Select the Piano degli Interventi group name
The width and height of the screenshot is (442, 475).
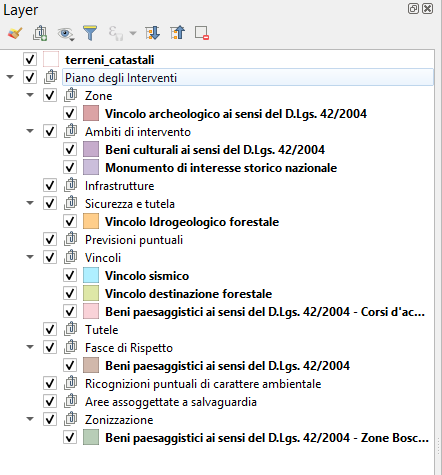pos(121,78)
